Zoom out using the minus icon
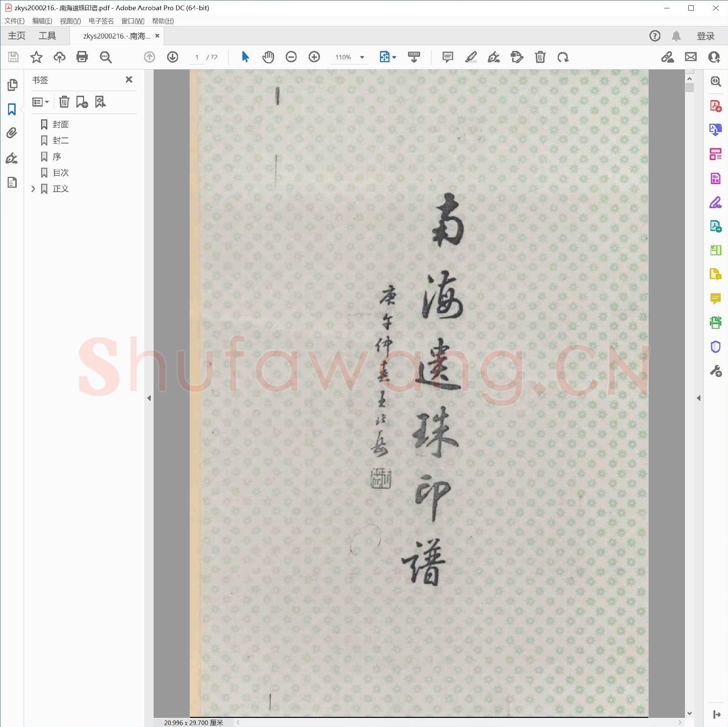 click(x=291, y=57)
